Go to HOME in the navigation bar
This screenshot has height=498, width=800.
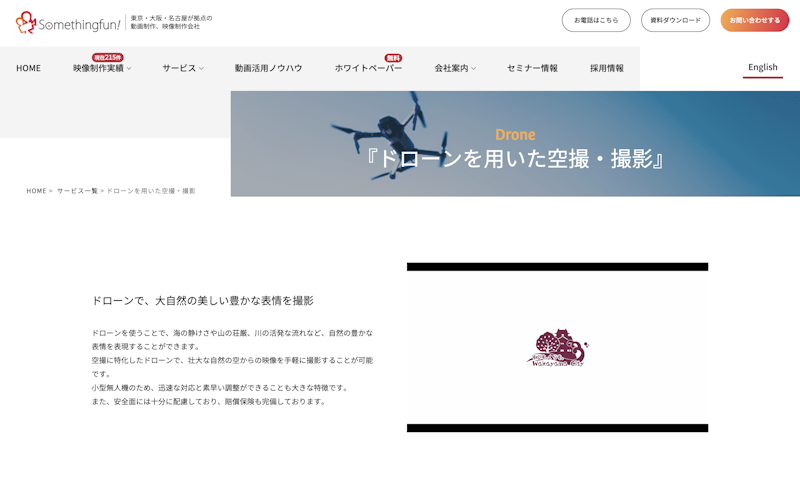pos(28,68)
